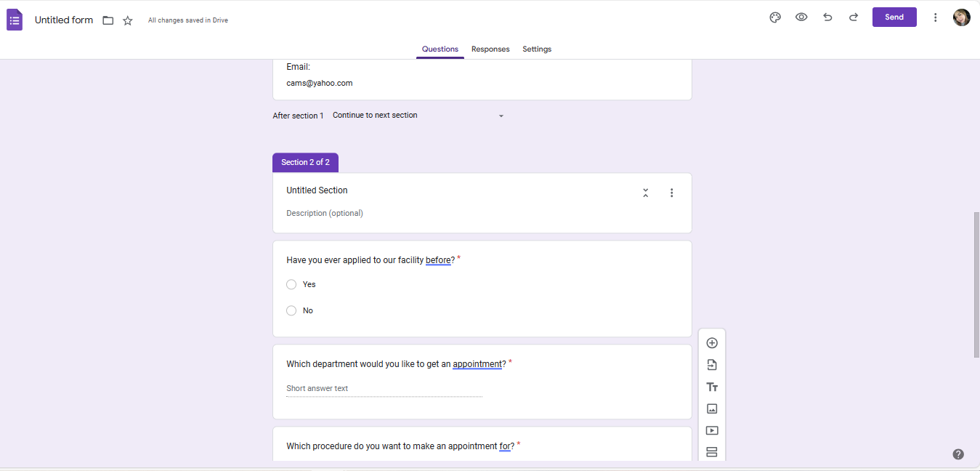The image size is (980, 471).
Task: Add title and description block
Action: click(712, 387)
